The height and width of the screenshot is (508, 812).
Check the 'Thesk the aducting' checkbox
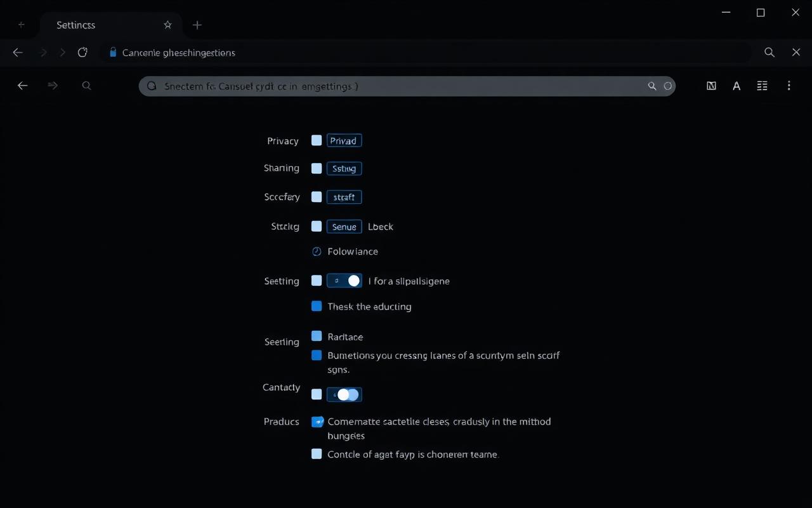coord(317,306)
